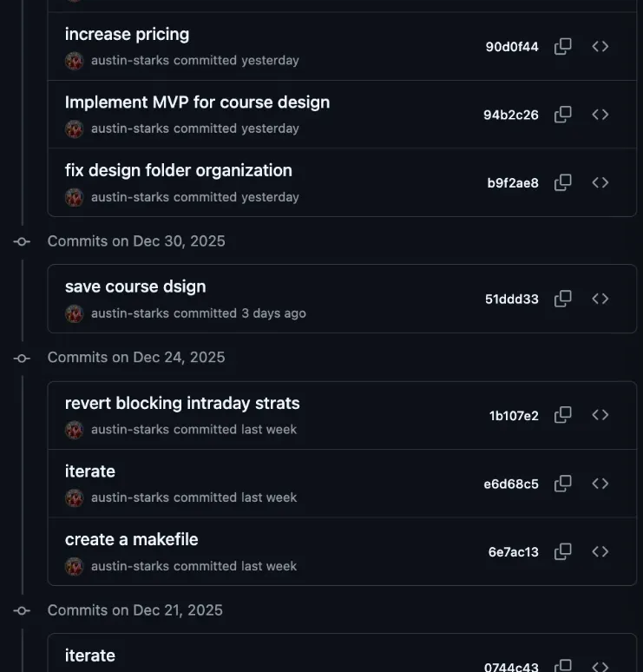
Task: Open the 'increase pricing' commit
Action: [x=127, y=35]
